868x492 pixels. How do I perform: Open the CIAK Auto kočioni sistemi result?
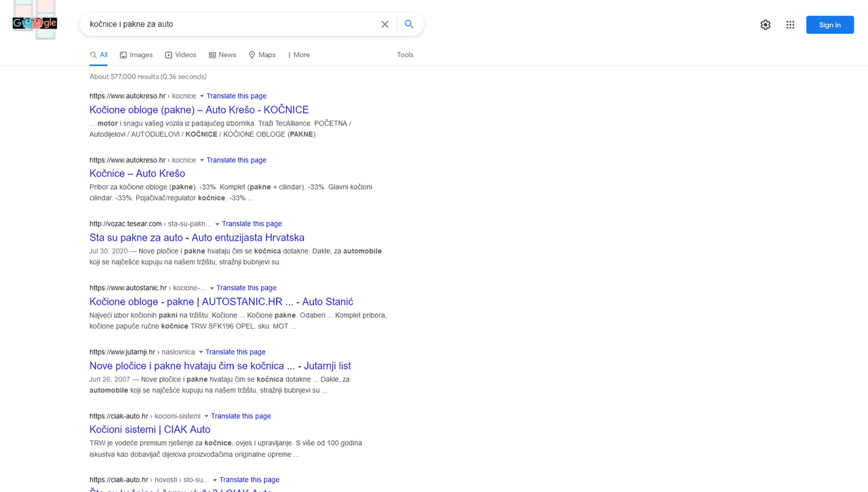coord(149,430)
